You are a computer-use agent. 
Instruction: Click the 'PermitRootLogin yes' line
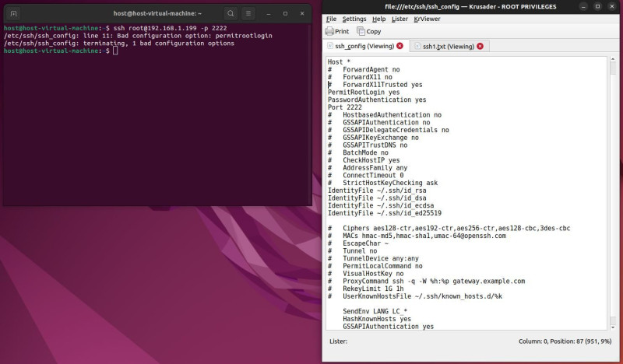pos(364,92)
